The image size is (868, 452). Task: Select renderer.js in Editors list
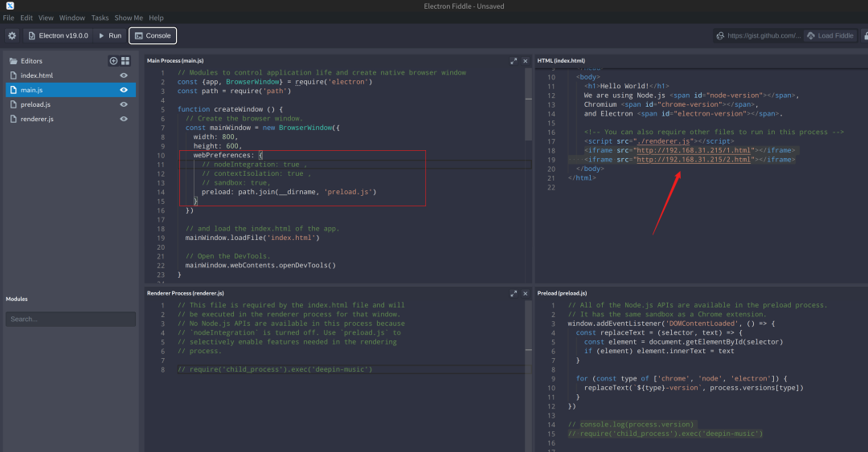[71, 119]
